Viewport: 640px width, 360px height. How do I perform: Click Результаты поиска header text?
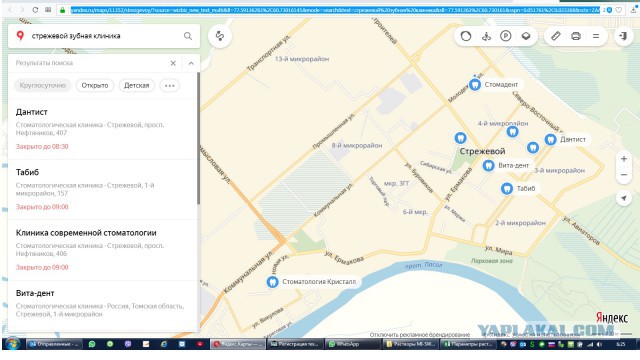[x=44, y=63]
